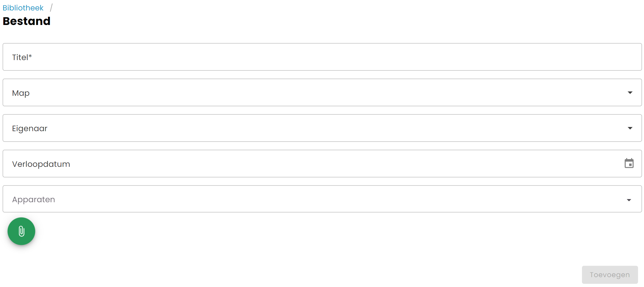Open the Eigenaar selection box
Image resolution: width=644 pixels, height=287 pixels.
click(x=322, y=128)
